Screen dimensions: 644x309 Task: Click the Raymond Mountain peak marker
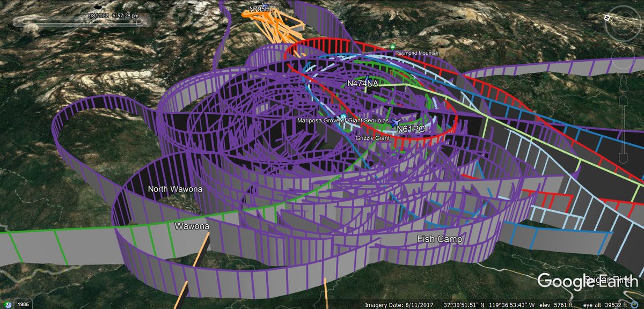[393, 48]
